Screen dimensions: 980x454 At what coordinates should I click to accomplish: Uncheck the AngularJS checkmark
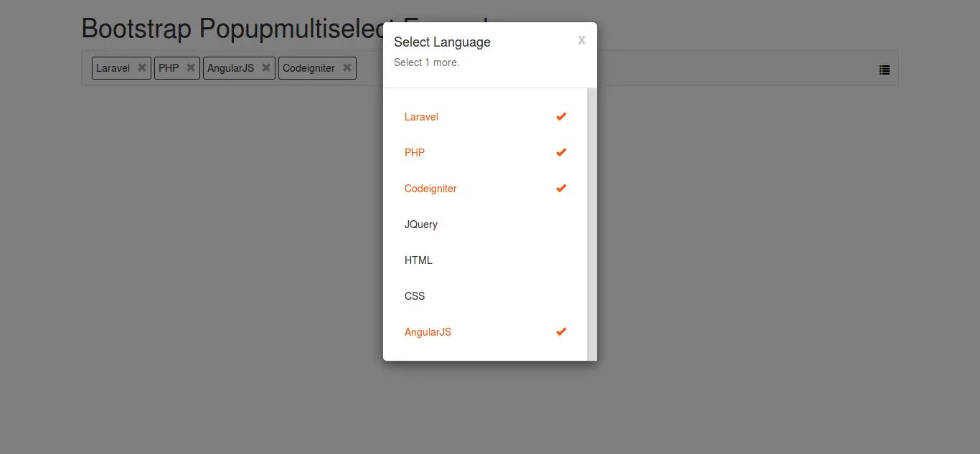[561, 331]
